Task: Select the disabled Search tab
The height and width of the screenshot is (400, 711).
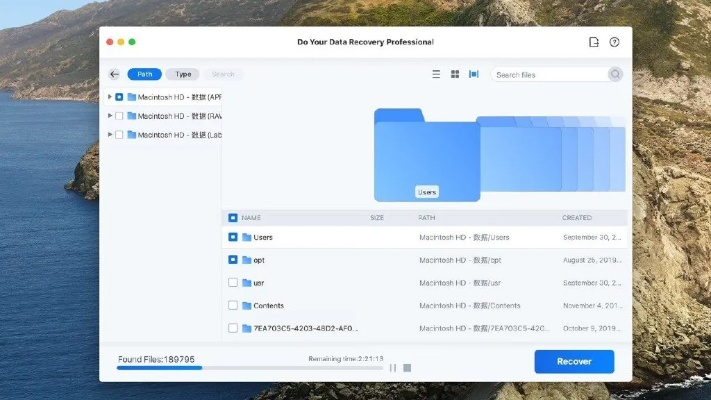Action: coord(223,74)
